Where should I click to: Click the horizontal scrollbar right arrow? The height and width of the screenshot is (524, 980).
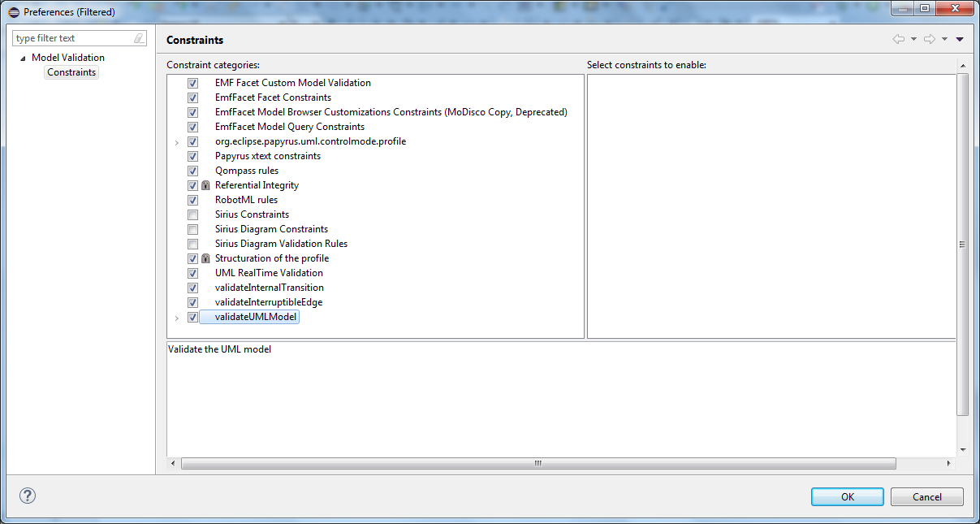[x=948, y=463]
